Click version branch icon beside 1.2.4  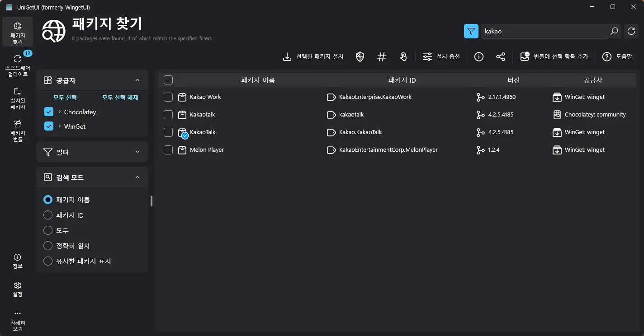coord(480,150)
